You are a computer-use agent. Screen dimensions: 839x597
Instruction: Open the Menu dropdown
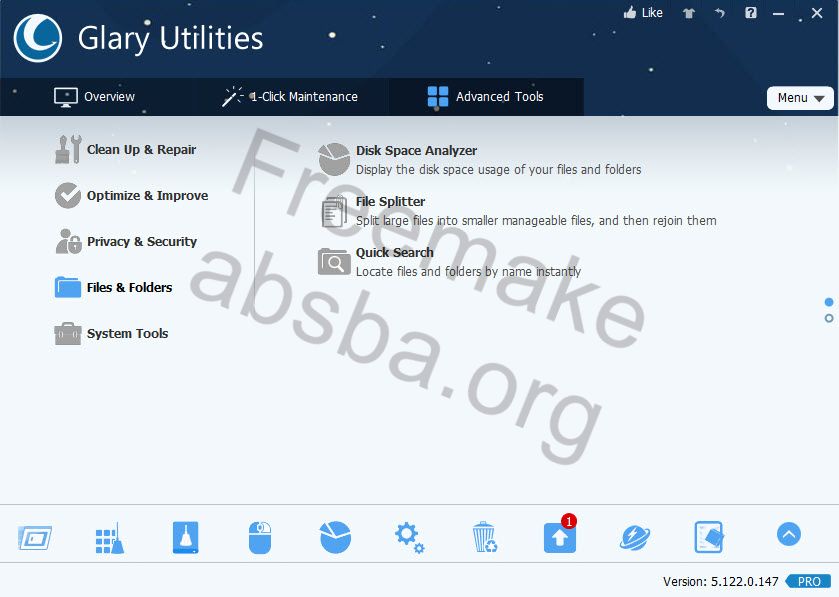coord(800,98)
